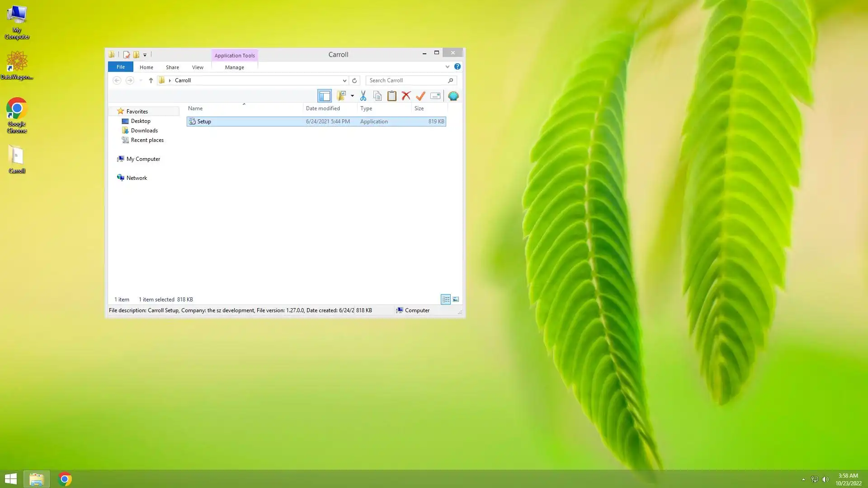Open Google Chrome from the taskbar
Screen dimensions: 868x488
(65, 479)
